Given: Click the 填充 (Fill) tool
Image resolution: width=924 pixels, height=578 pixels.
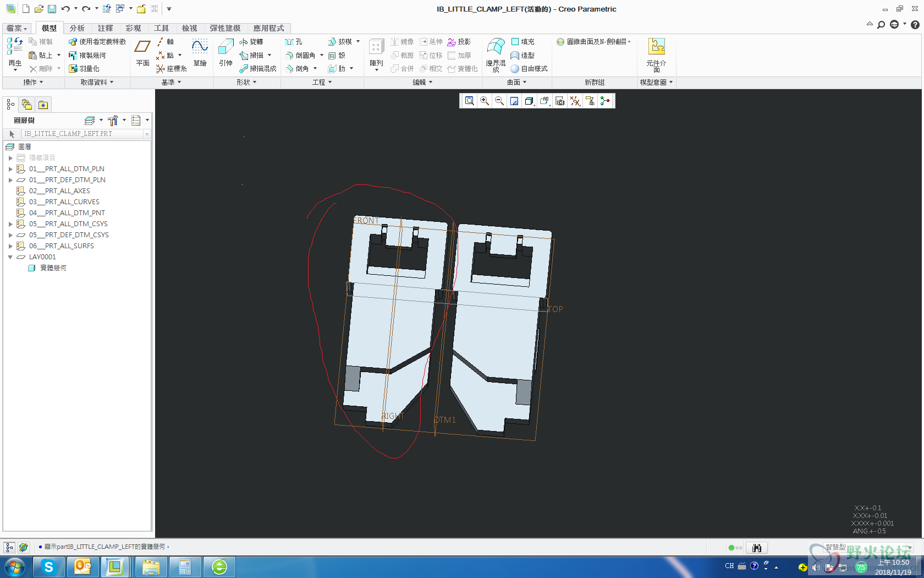Looking at the screenshot, I should coord(522,42).
